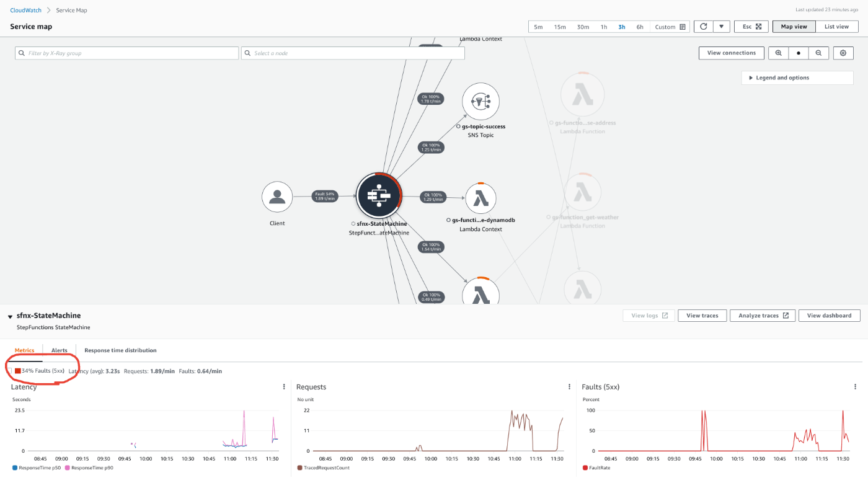Select the faded gs-function_get-weather Lambda node
The image size is (868, 488).
[582, 193]
